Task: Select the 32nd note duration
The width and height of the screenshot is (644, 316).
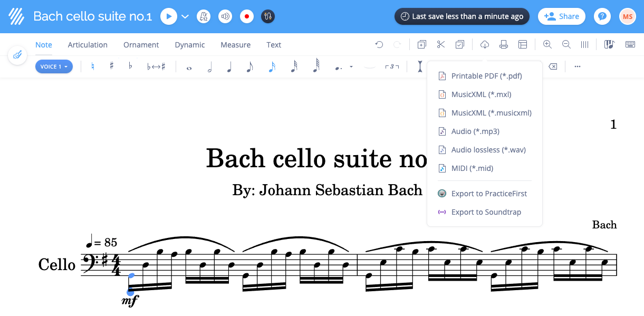Action: point(294,67)
